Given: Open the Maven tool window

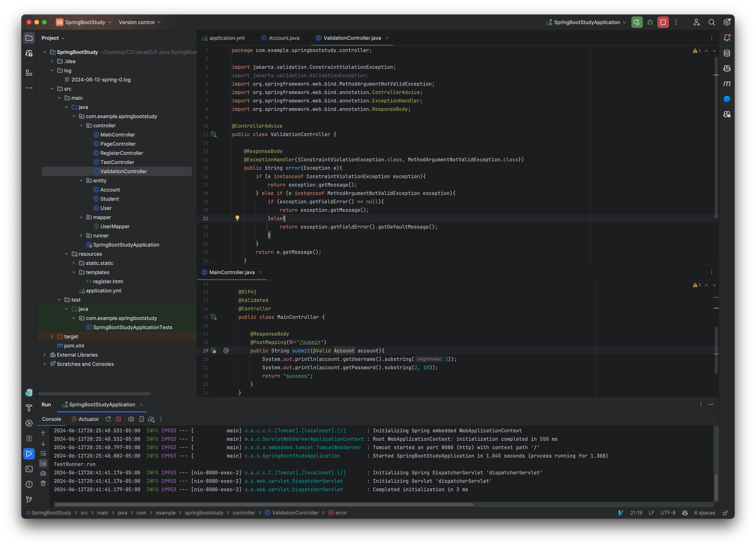Looking at the screenshot, I should tap(727, 84).
